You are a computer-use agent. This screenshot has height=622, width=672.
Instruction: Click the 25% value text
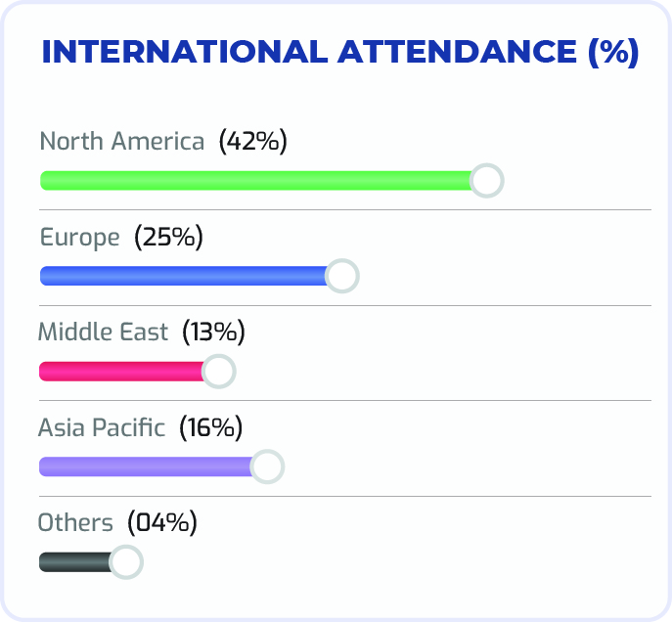[x=167, y=238]
